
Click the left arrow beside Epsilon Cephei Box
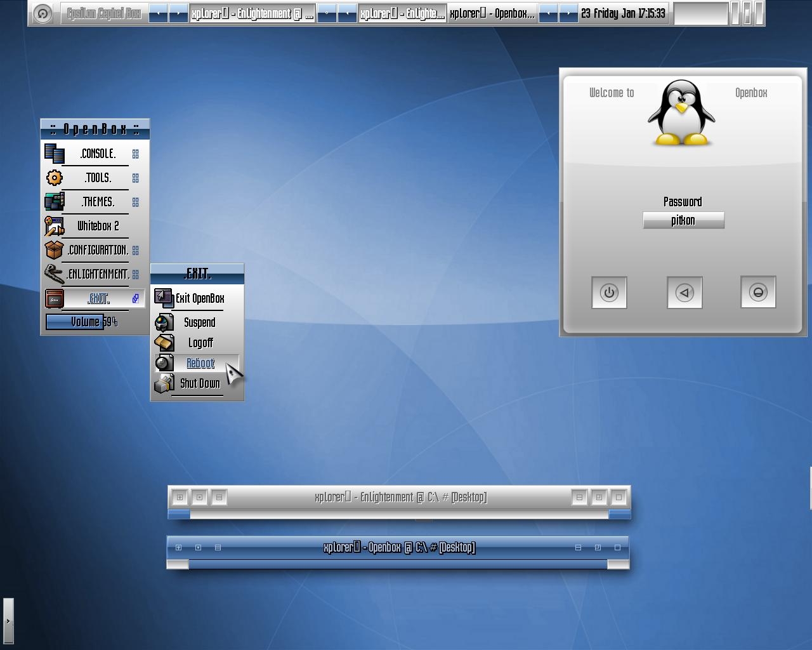[159, 13]
